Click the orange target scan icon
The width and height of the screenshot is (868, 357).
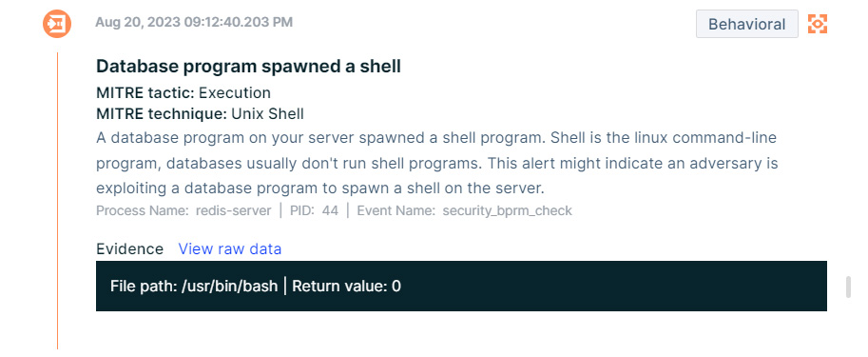coord(817,24)
